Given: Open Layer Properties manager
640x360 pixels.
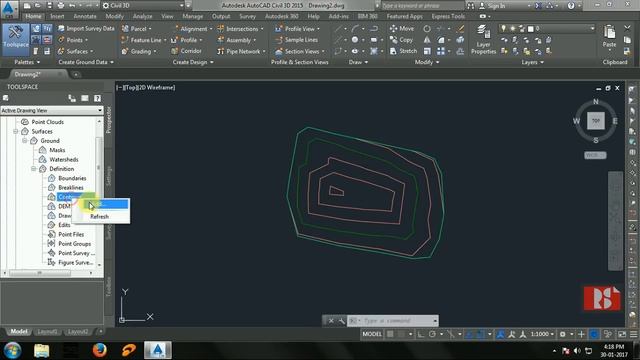Looking at the screenshot, I should click(483, 39).
